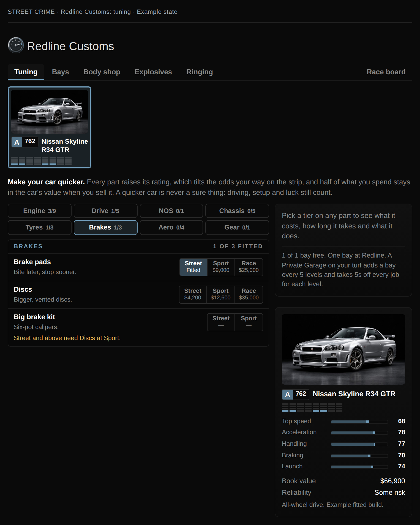
Task: Click the "1 OF 3 FITTED" label
Action: pos(238,246)
